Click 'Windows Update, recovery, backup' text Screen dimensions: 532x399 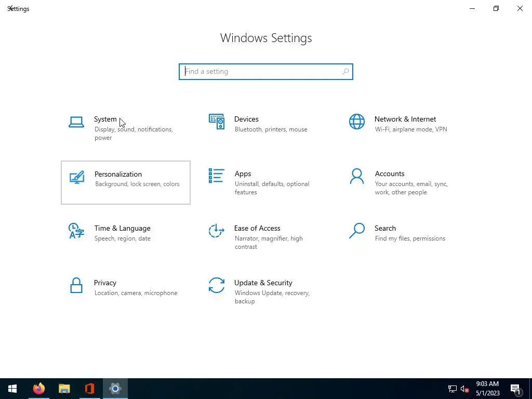click(272, 297)
